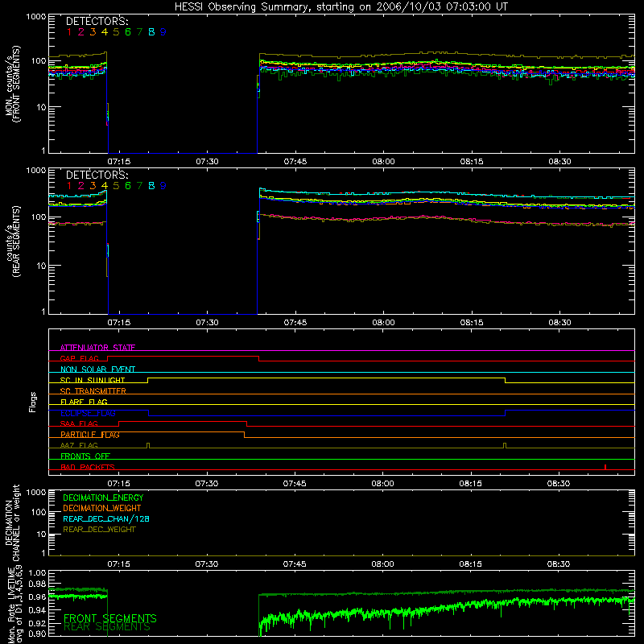Click the 08:00 tick label under rear segments plot
The width and height of the screenshot is (644, 644).
(x=384, y=323)
